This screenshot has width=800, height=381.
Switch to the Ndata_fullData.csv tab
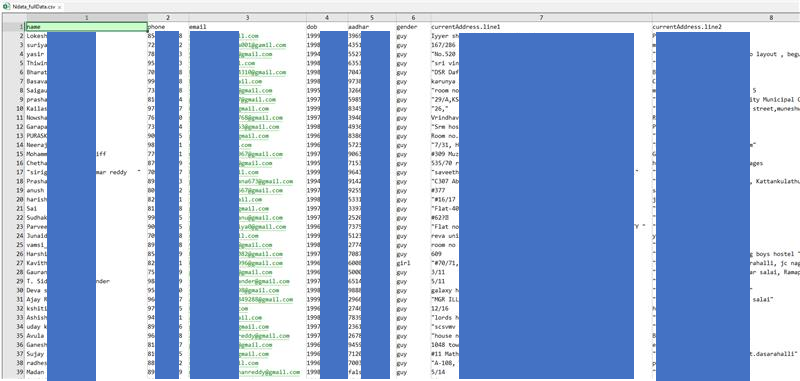pos(33,7)
